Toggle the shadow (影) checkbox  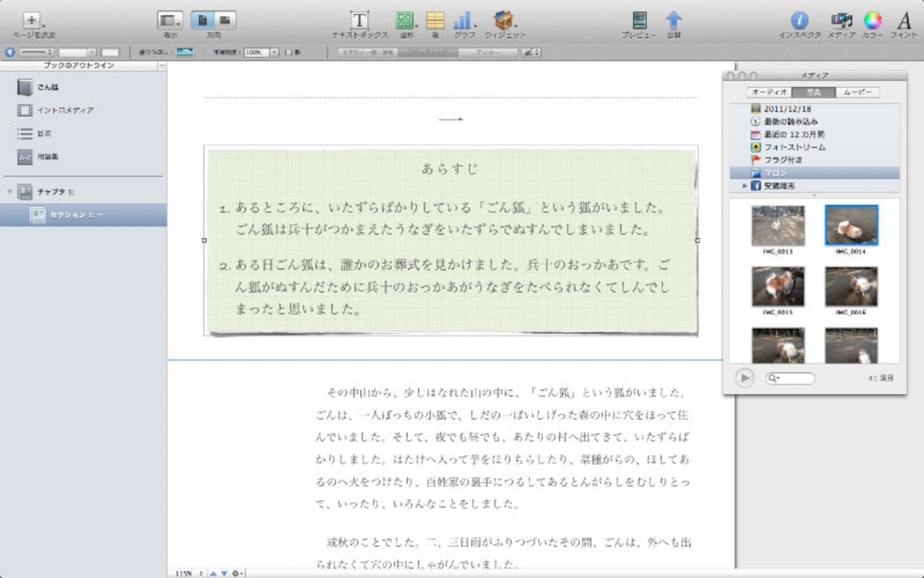(288, 52)
